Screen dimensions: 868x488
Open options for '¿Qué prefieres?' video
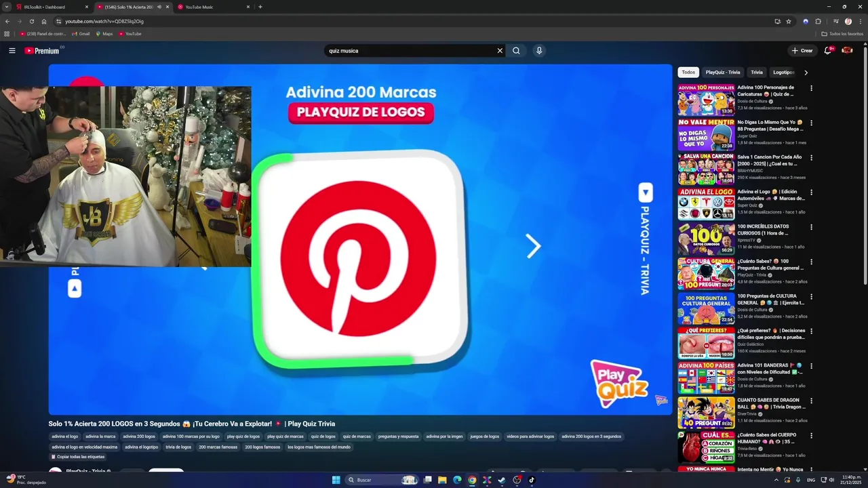811,331
